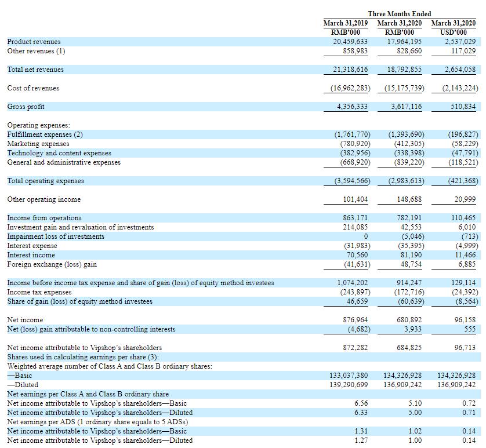Select the '—Basic' weighted shares label
This screenshot has height=448, width=486.
click(20, 376)
